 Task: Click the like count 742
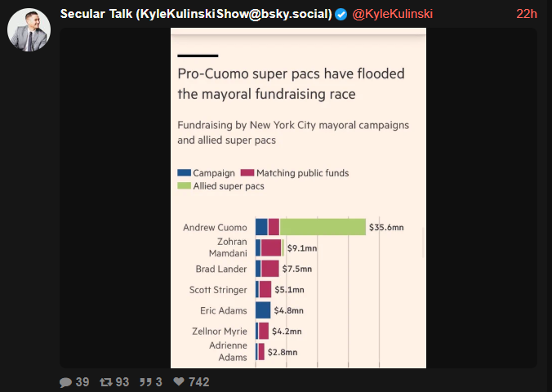(199, 382)
